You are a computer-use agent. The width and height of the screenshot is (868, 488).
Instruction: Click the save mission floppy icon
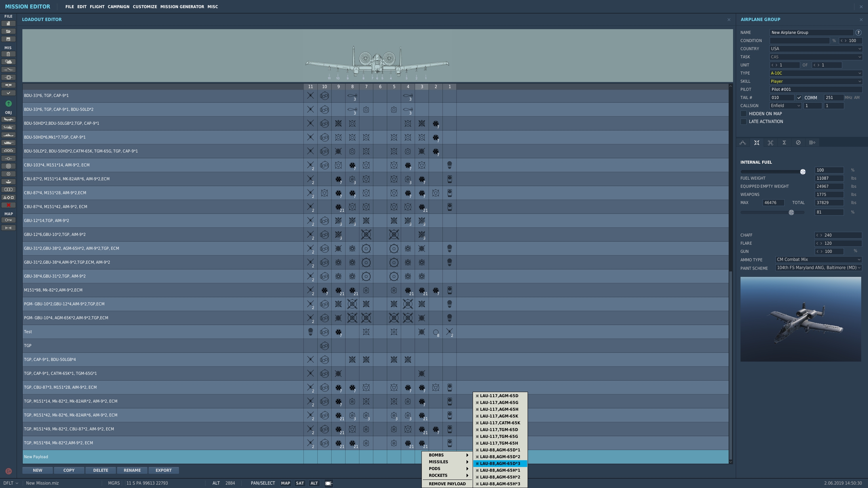[8, 39]
